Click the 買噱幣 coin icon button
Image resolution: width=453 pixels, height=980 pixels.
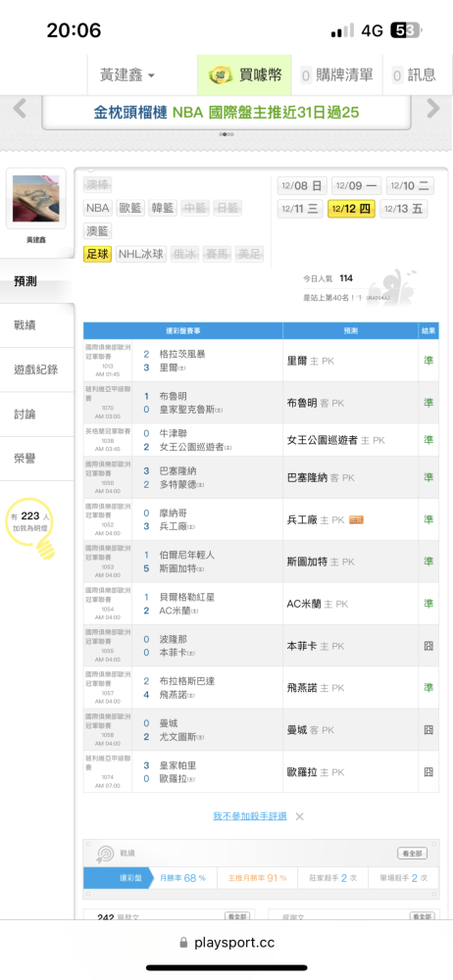[245, 75]
